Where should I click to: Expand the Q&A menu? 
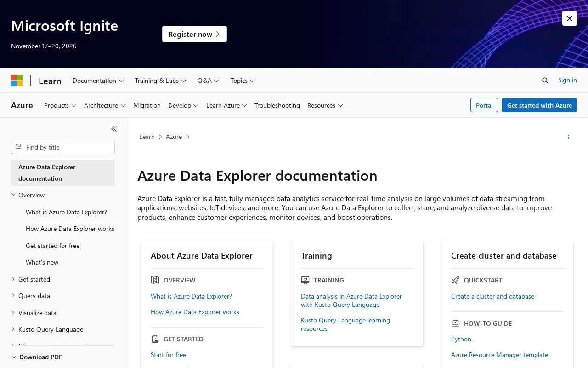point(209,80)
